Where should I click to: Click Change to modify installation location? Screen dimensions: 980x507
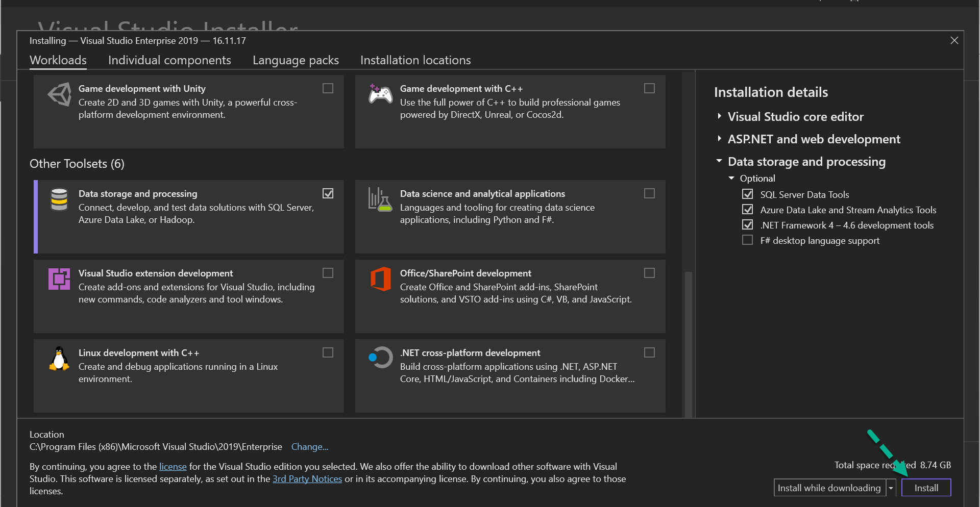[309, 447]
